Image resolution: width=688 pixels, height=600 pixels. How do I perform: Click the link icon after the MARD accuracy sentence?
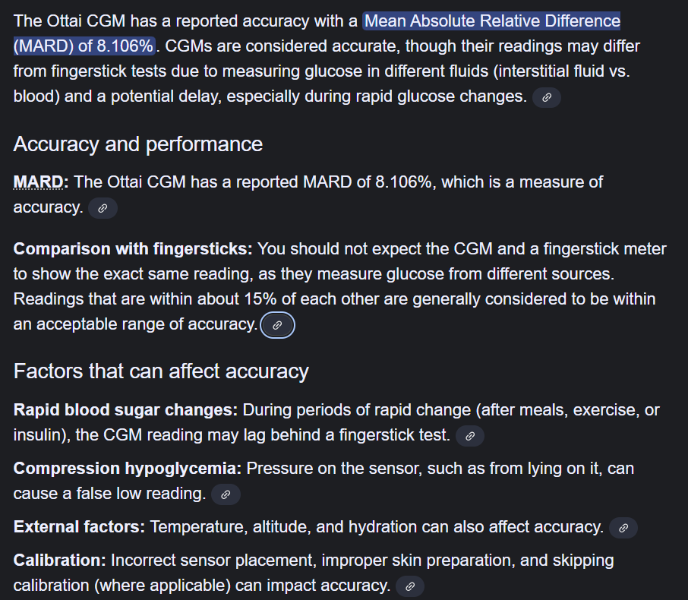point(103,208)
